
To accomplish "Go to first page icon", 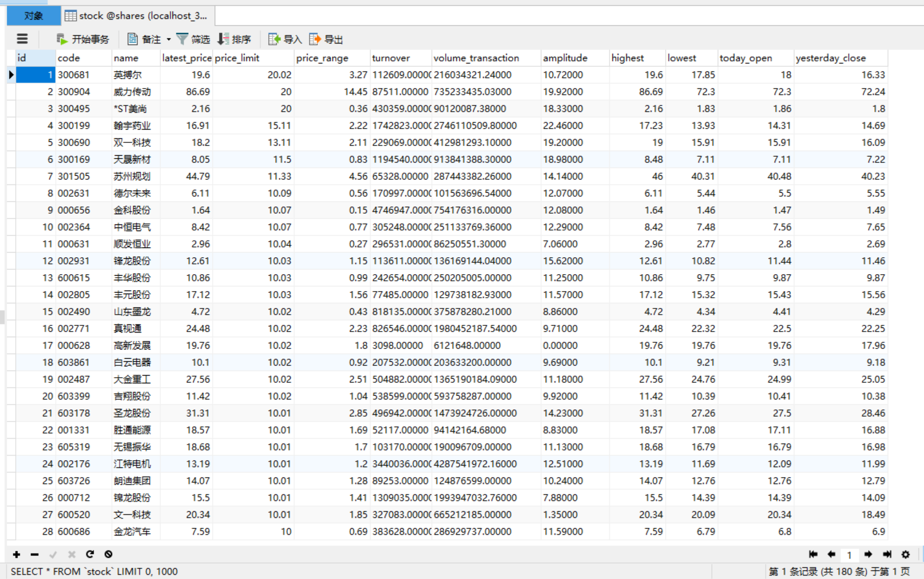I will 813,554.
